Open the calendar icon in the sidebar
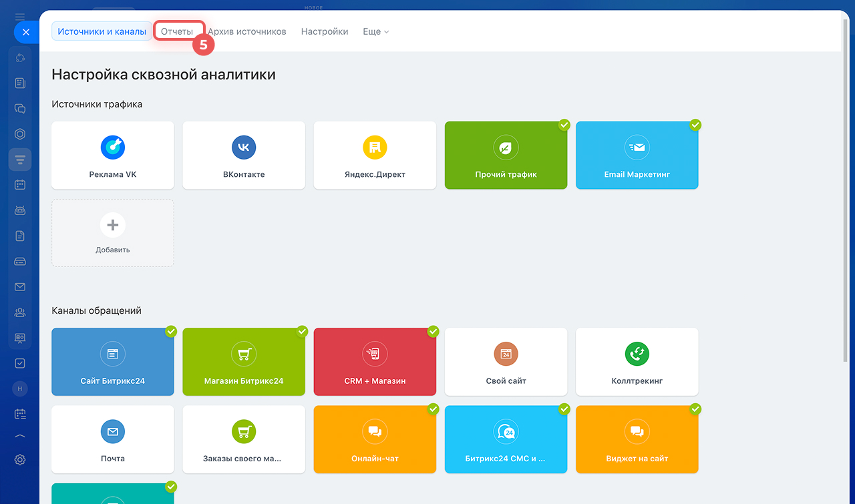The width and height of the screenshot is (855, 504). pos(20,185)
